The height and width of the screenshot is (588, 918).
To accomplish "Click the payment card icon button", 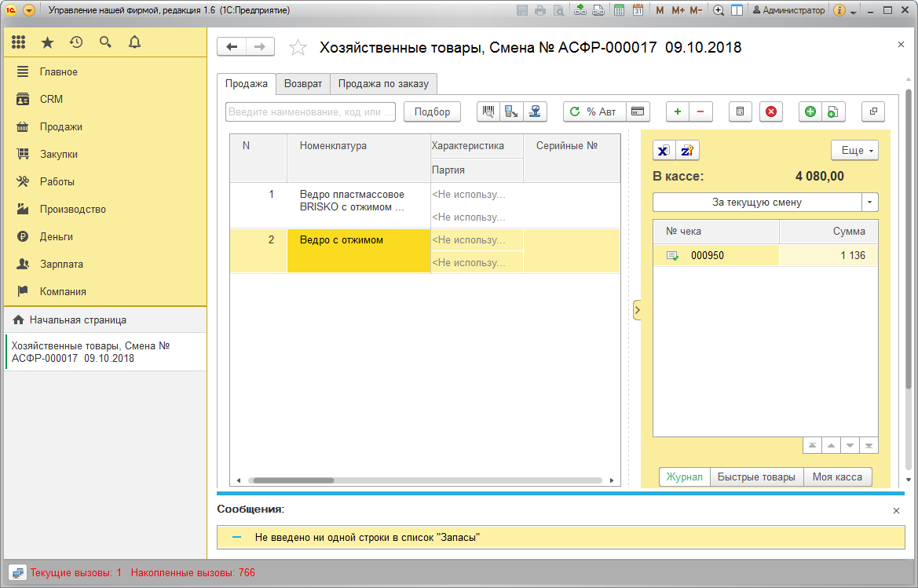I will point(638,111).
